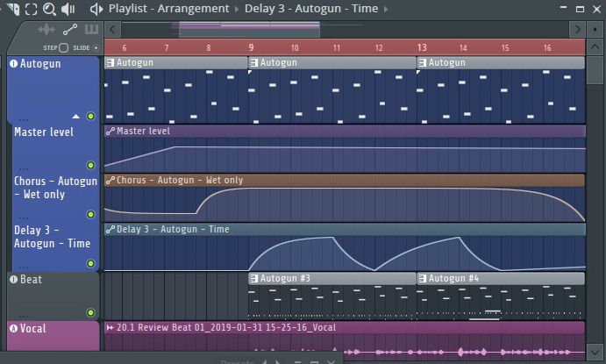Collapse the Autogun track group with the triangle
This screenshot has height=364, width=606.
(76, 117)
